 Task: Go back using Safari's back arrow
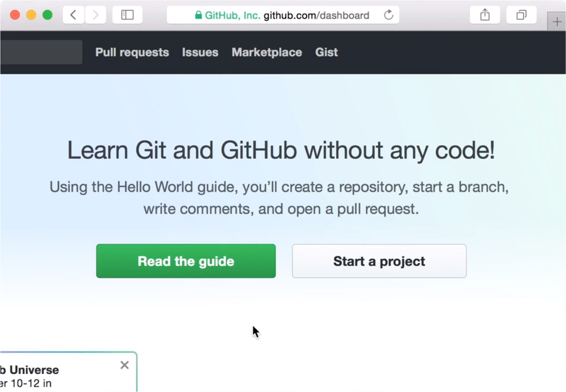point(74,15)
